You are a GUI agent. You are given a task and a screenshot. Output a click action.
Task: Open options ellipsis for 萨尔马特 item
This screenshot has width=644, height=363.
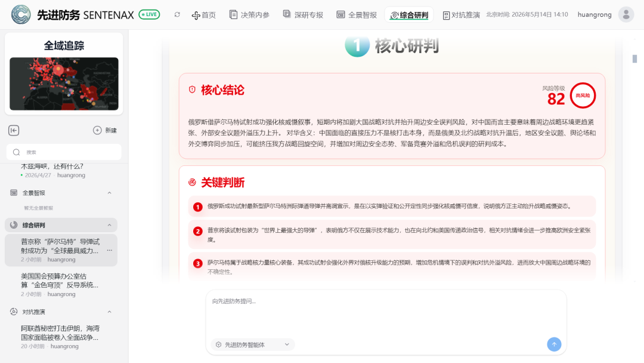pyautogui.click(x=110, y=250)
